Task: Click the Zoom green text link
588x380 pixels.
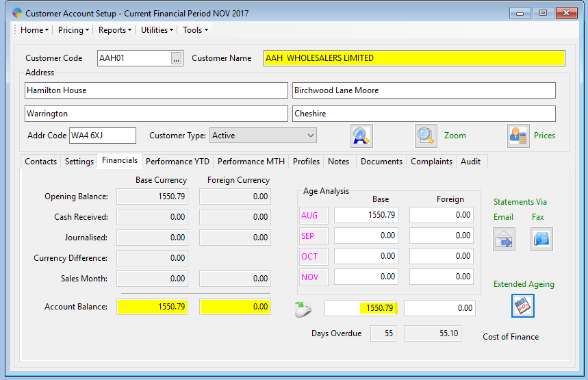Action: click(455, 136)
